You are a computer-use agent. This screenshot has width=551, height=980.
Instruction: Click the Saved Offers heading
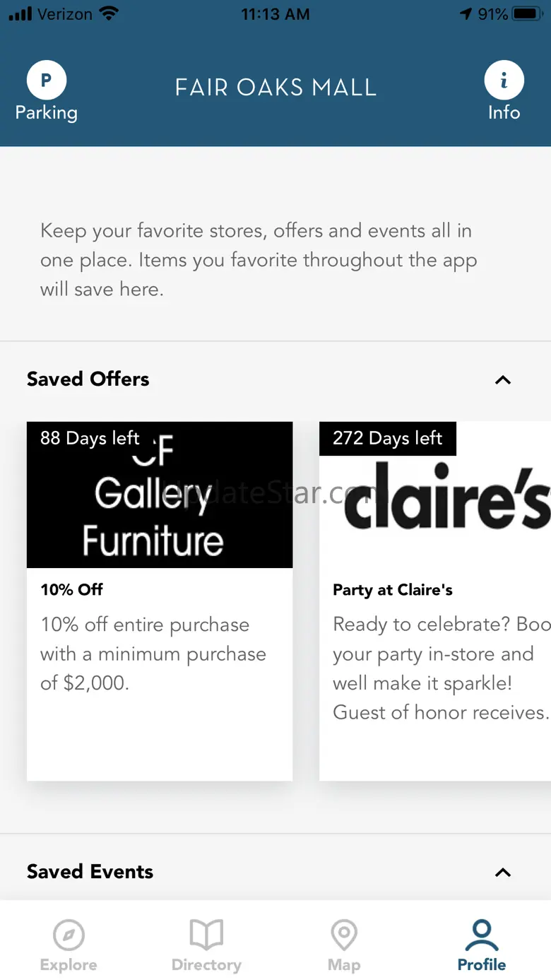(x=88, y=379)
